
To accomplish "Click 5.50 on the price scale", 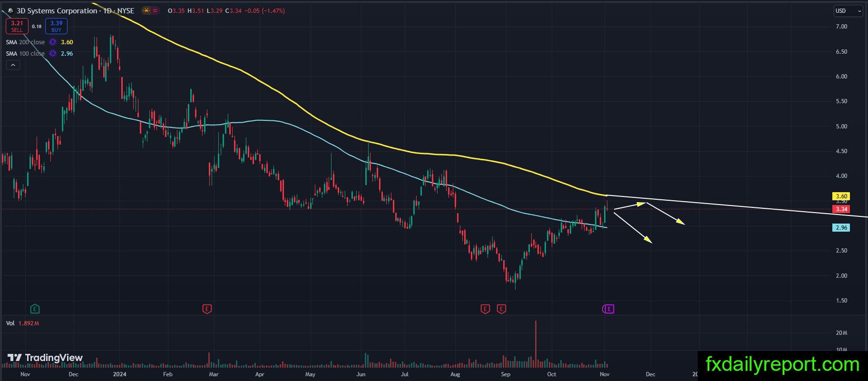I will pyautogui.click(x=841, y=101).
